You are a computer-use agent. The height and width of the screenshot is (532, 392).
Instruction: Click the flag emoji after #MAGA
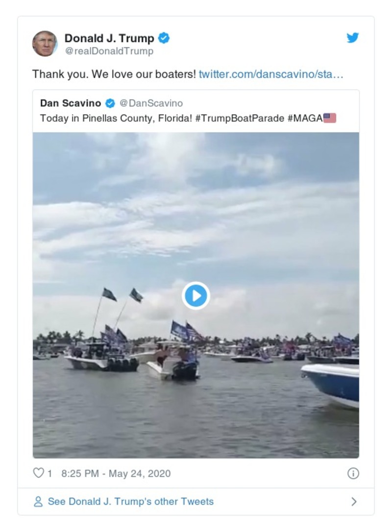coord(330,118)
